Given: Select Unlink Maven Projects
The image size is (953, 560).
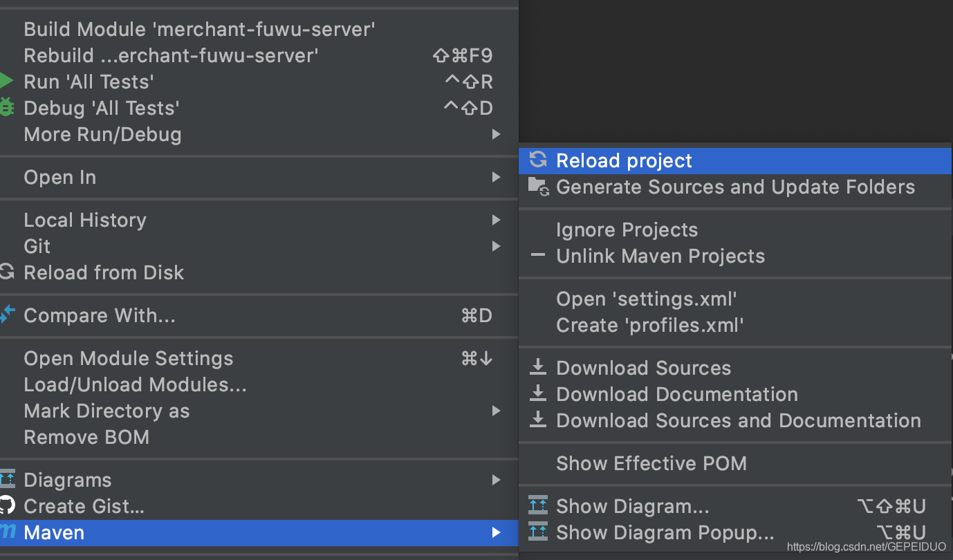Looking at the screenshot, I should pos(735,256).
